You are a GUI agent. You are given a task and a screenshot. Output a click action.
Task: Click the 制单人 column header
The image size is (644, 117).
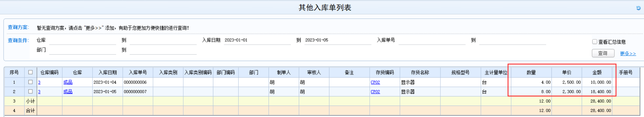pos(284,72)
